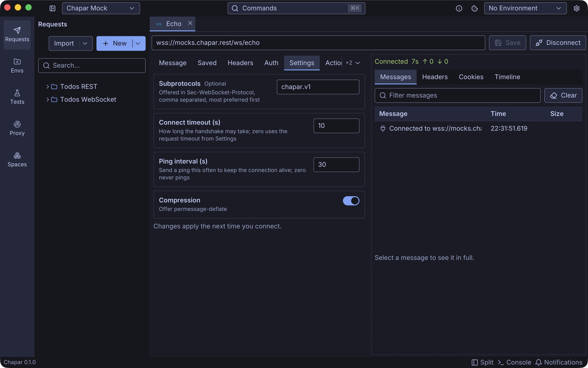Click the New request button
The height and width of the screenshot is (368, 588).
point(115,43)
